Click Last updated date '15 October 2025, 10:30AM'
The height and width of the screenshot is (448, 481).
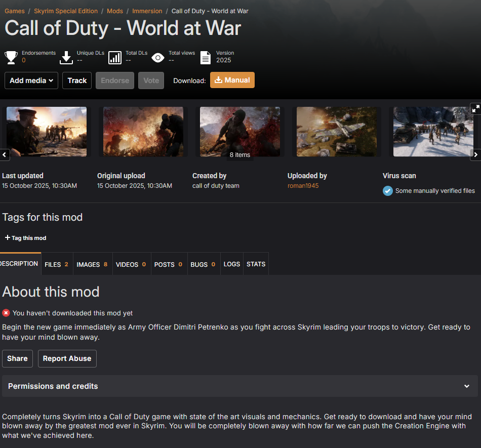(39, 185)
